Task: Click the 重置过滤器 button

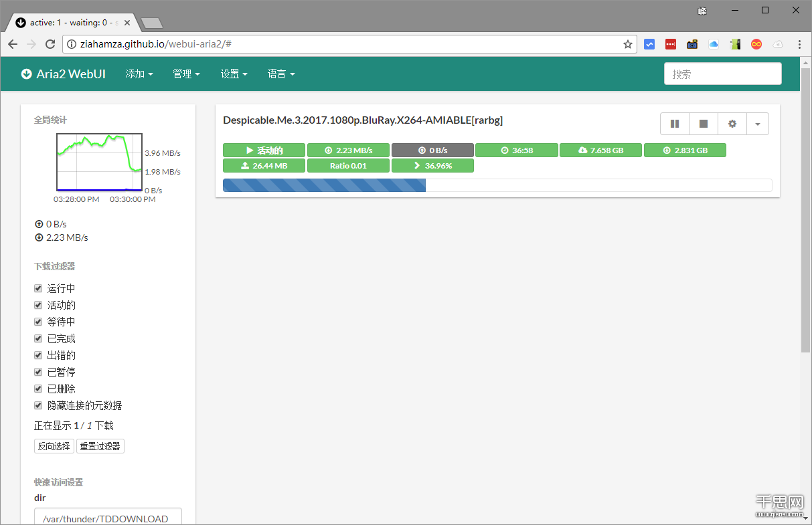Action: 100,446
